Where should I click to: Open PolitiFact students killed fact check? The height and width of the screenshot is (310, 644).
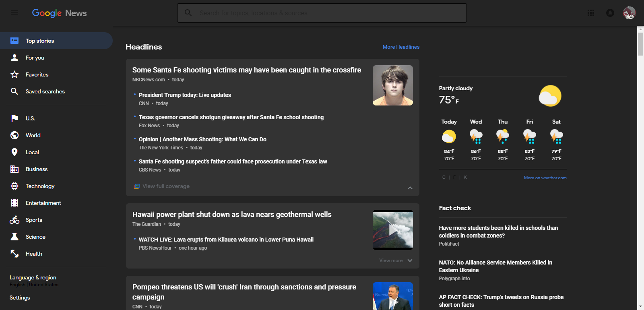pyautogui.click(x=498, y=231)
